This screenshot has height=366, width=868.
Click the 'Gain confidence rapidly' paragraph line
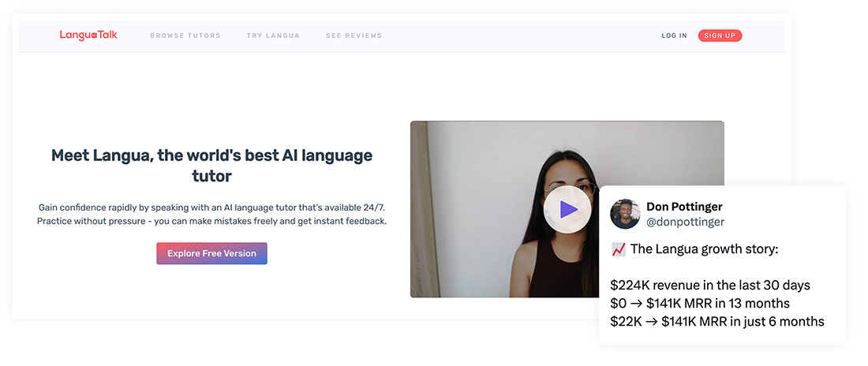211,207
